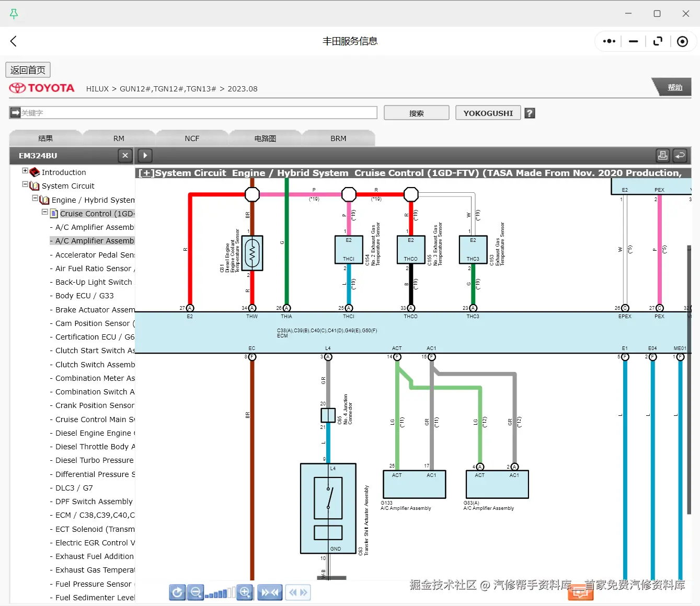Screen dimensions: 700x606
Task: Click the YOKOGUSHI button
Action: point(487,112)
